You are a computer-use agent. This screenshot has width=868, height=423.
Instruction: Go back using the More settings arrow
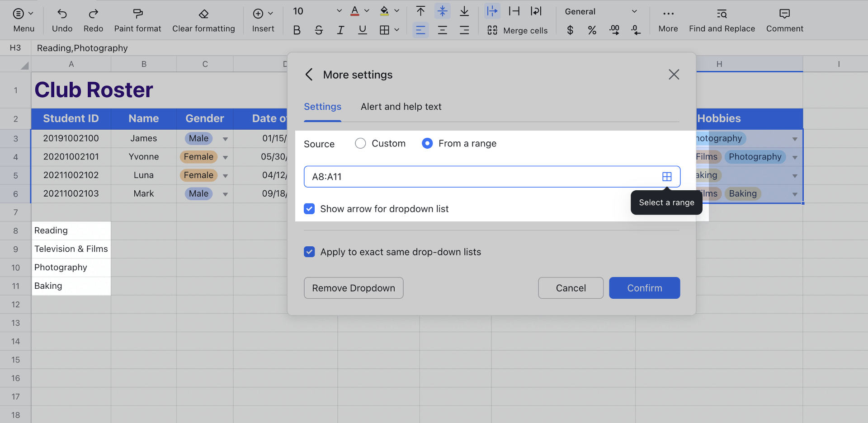309,75
